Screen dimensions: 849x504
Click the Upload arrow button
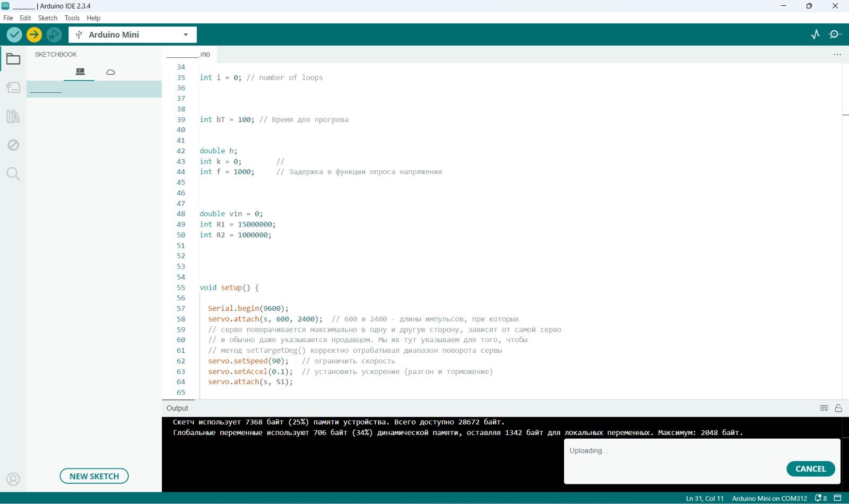point(34,35)
